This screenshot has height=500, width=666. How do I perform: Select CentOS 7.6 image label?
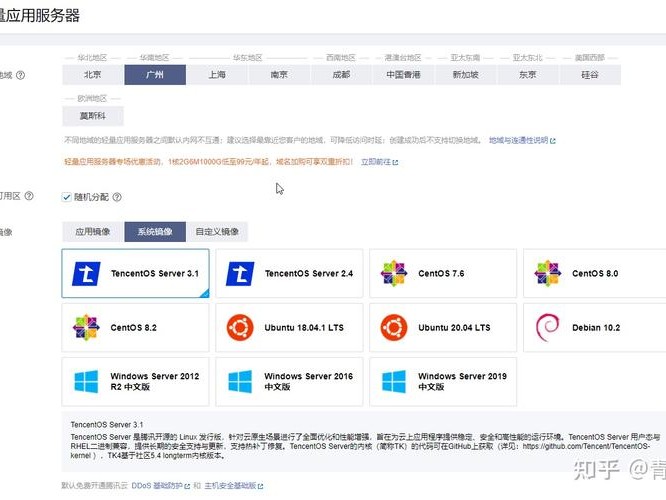441,274
